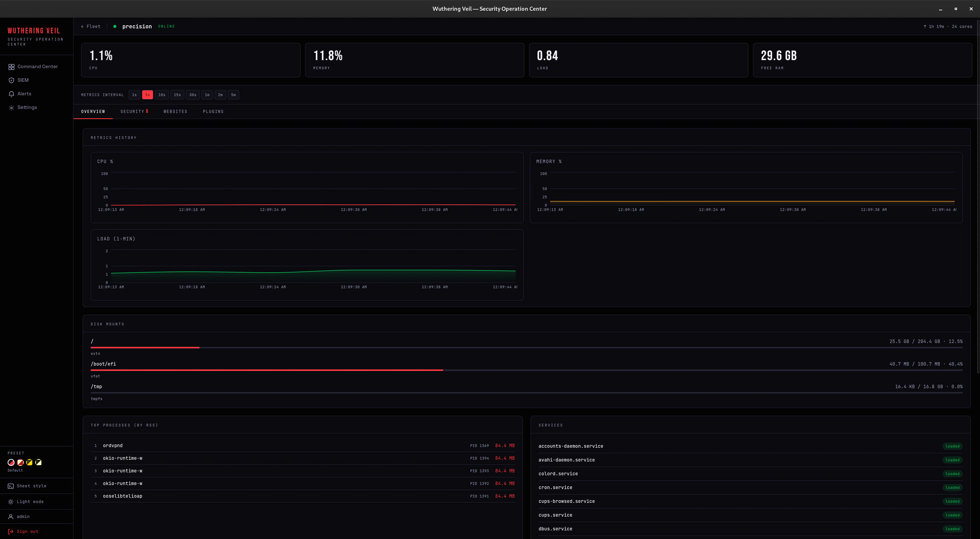Open the SIEM shield icon
This screenshot has width=980, height=539.
[11, 80]
